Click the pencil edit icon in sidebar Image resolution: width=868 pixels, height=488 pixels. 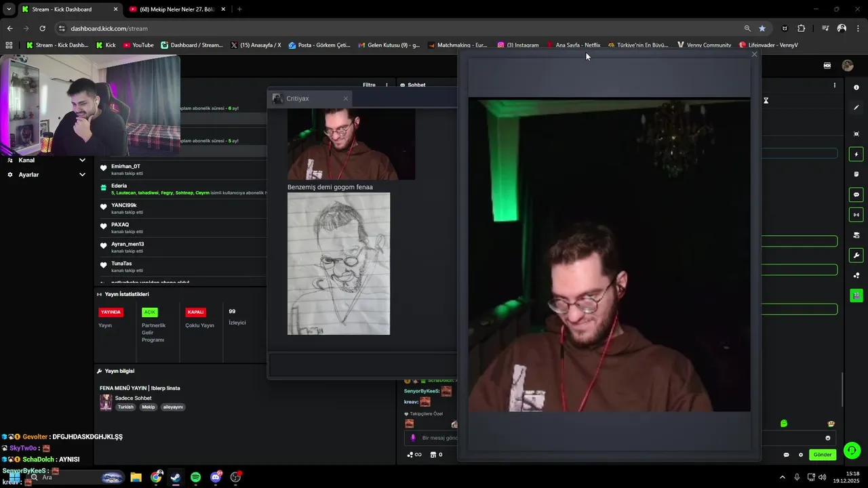click(x=856, y=107)
